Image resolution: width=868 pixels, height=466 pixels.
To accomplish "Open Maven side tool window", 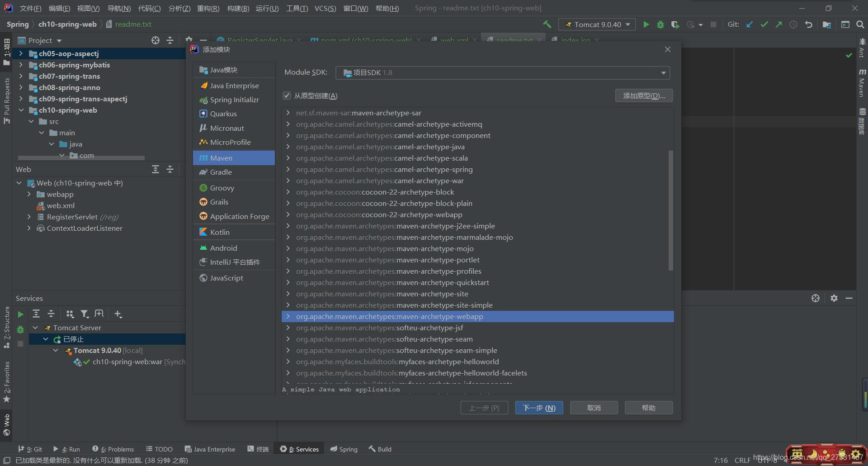I will click(x=862, y=83).
